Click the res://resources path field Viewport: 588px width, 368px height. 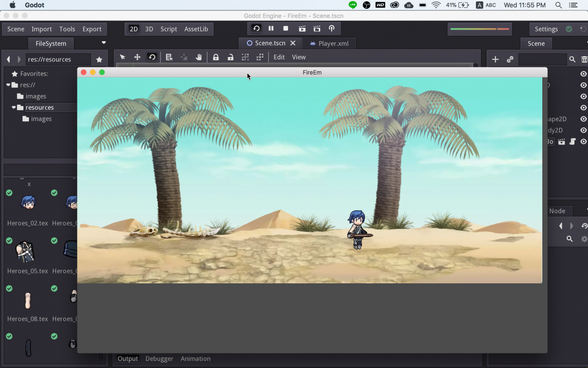click(58, 59)
